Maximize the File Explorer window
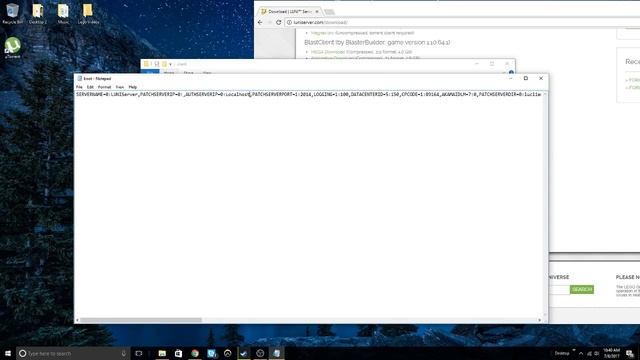This screenshot has height=360, width=640. pyautogui.click(x=492, y=64)
